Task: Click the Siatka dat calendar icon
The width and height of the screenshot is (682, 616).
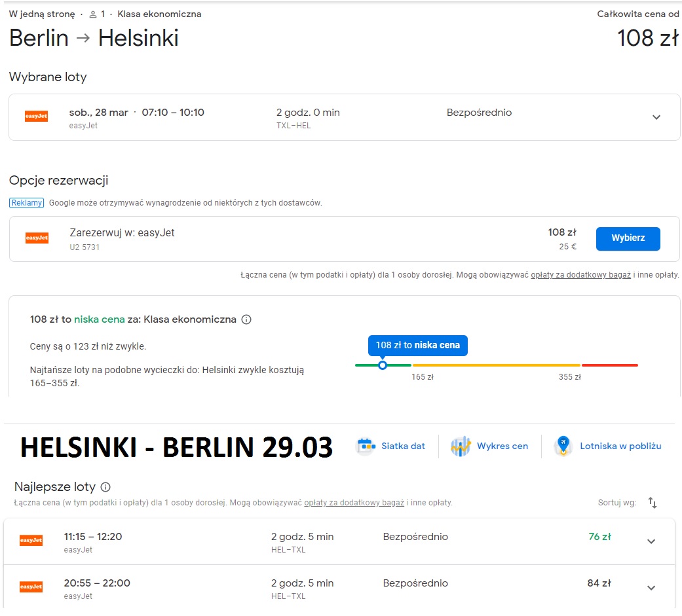Action: [366, 446]
